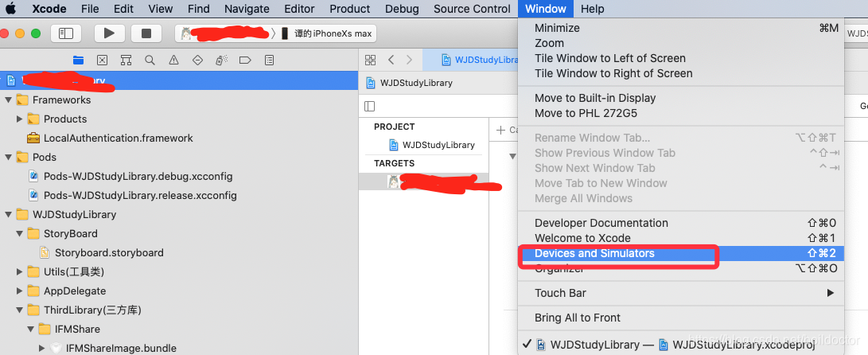Open Pods-WJDStudyLibrary.release.xcconfig
This screenshot has width=868, height=355.
tap(140, 196)
